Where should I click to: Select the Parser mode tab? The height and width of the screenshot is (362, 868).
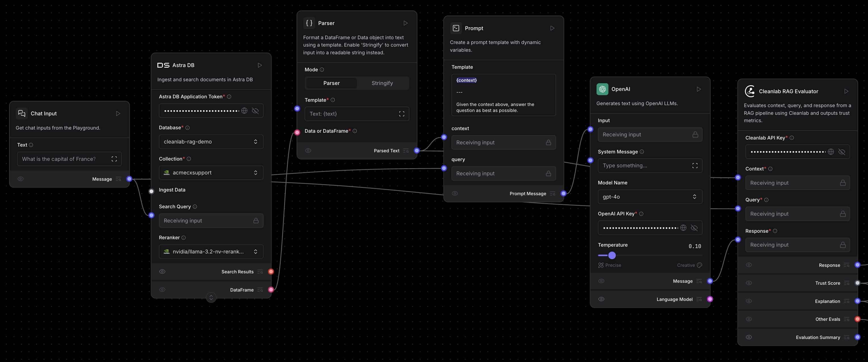[331, 83]
